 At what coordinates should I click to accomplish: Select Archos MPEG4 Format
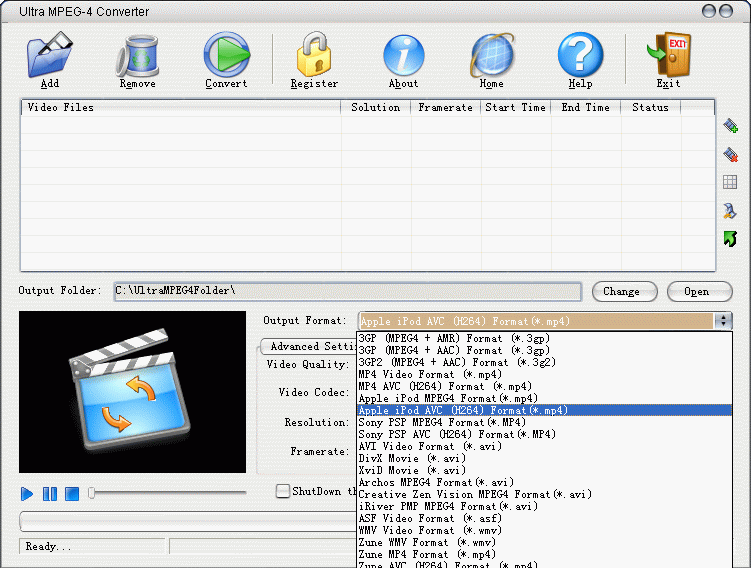pyautogui.click(x=545, y=482)
